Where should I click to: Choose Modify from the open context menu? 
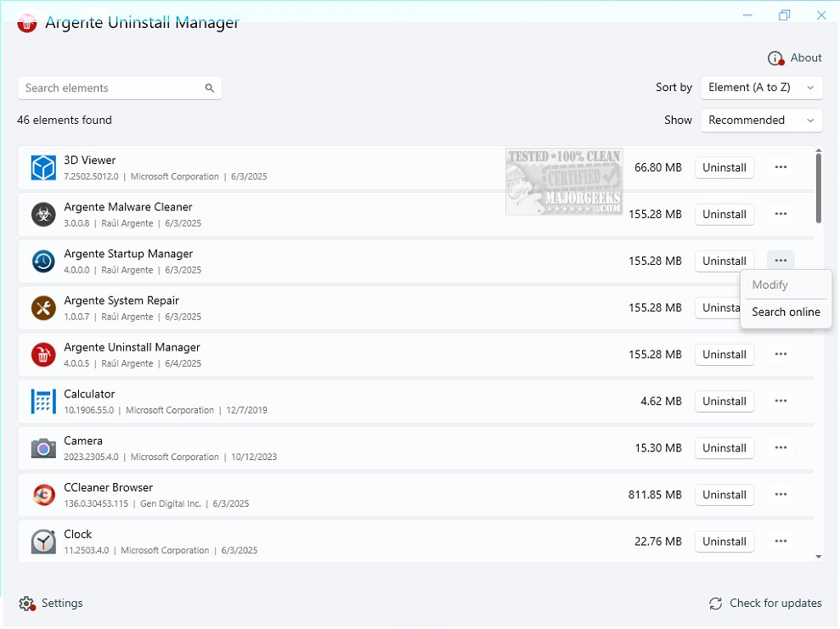(x=770, y=284)
